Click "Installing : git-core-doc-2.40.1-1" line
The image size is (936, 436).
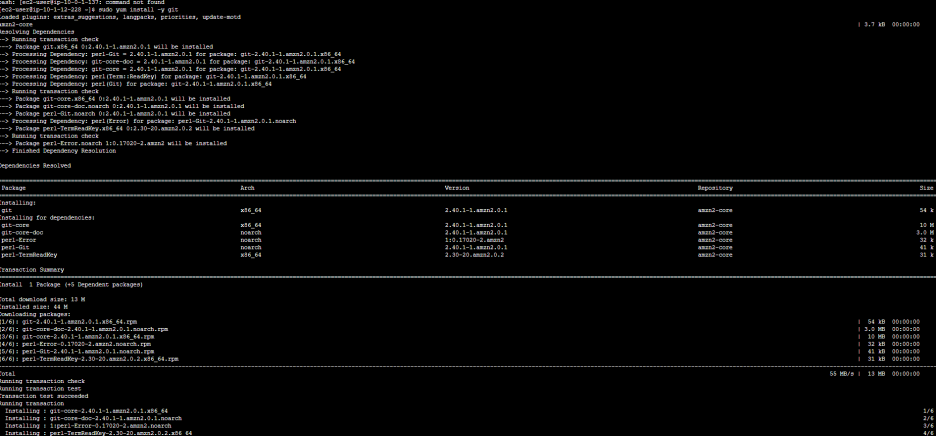(x=93, y=418)
